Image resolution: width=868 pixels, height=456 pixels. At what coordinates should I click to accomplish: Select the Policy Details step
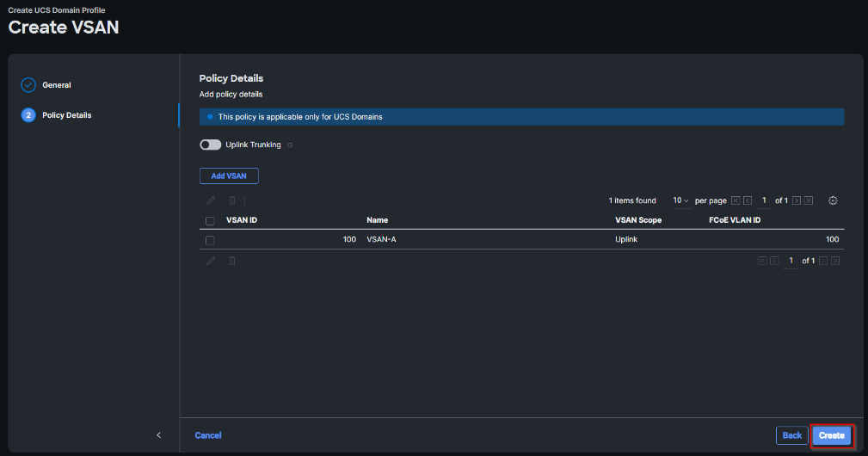66,115
